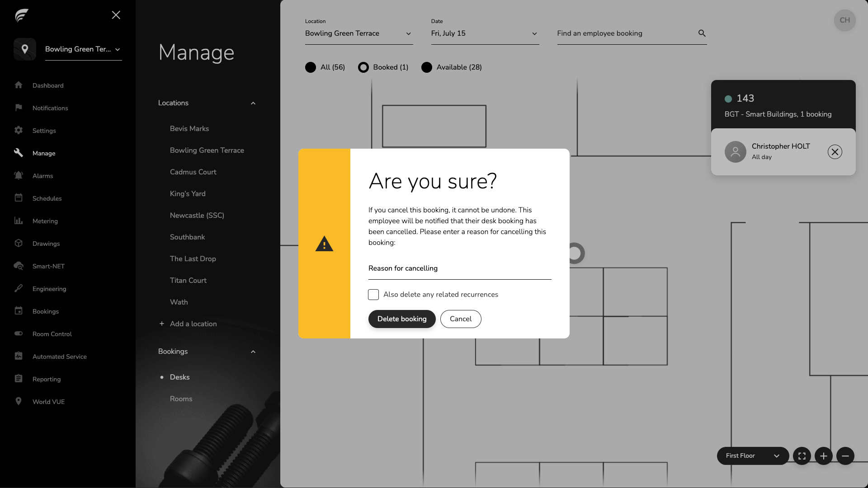This screenshot has height=488, width=868.
Task: Click the location pin icon beside Bowling Green Ter...
Action: click(25, 49)
